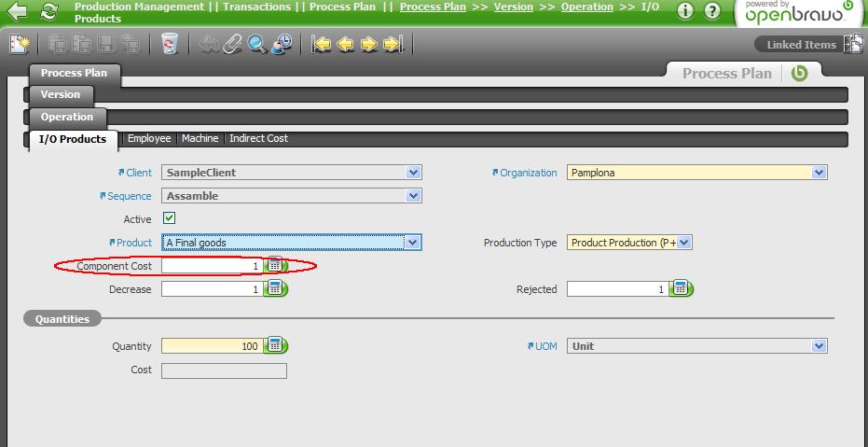This screenshot has width=868, height=447.
Task: Open the help question mark icon
Action: point(712,11)
